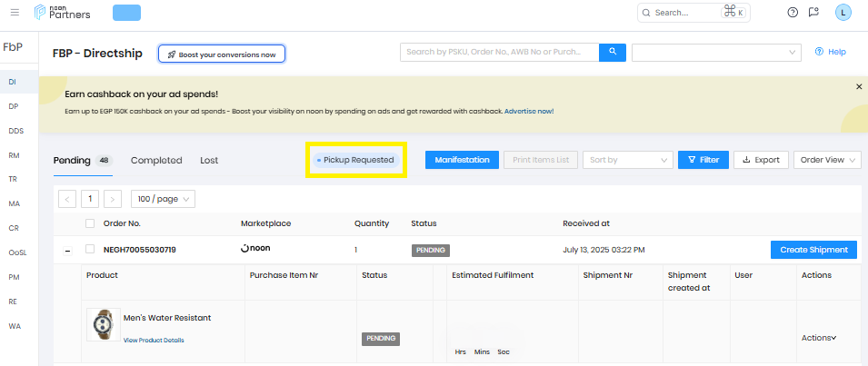Open the feedback chat icon
Screen dimensions: 868x366
pyautogui.click(x=813, y=12)
